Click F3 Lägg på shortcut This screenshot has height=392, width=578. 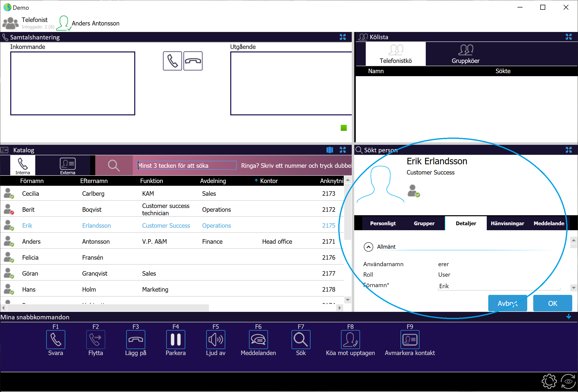click(135, 340)
